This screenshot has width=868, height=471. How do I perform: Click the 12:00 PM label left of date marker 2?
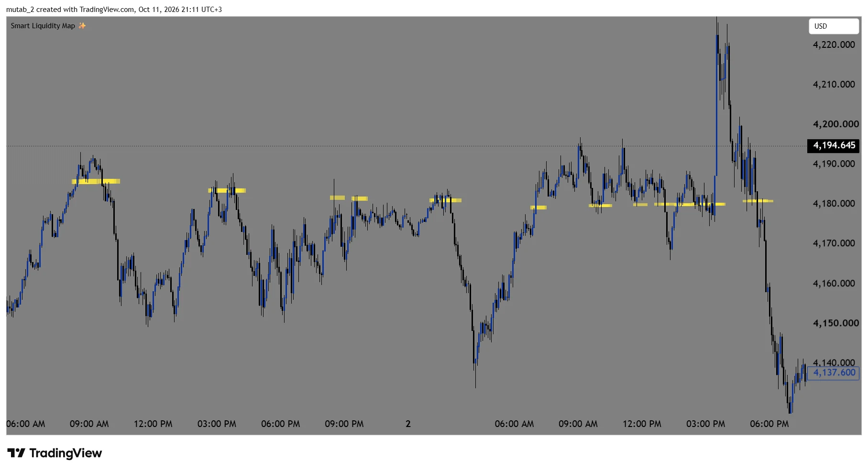pos(153,424)
